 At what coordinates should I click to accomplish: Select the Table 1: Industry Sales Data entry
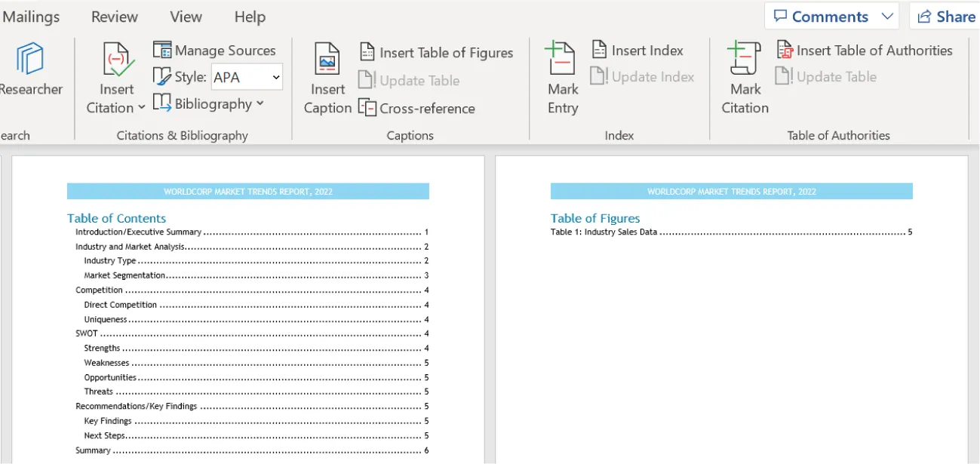tap(604, 232)
